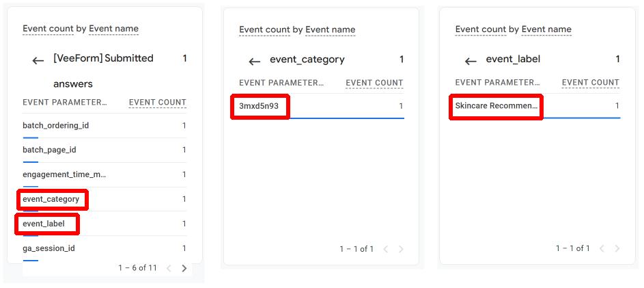Click back arrow beside [VeeForm] Submitted answers
The width and height of the screenshot is (644, 288).
click(38, 61)
